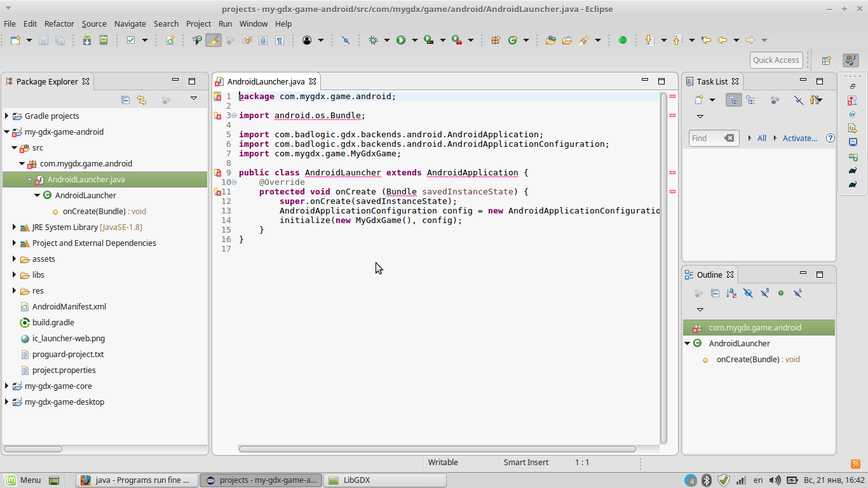Select the AndroidLauncher.java editor tab

(x=266, y=81)
